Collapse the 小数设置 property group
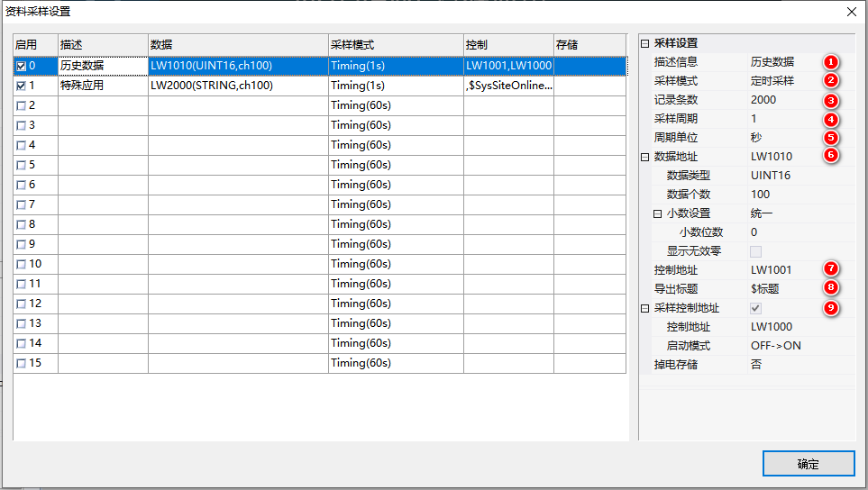 coord(657,213)
